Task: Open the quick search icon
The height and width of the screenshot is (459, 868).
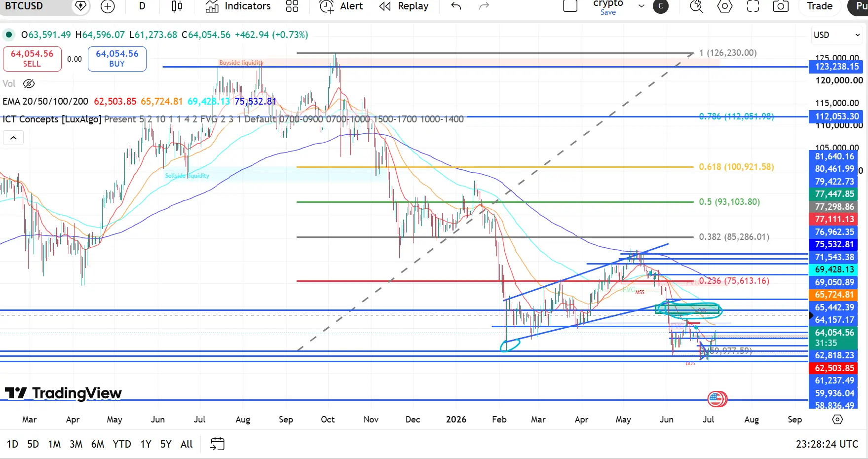Action: (x=696, y=6)
